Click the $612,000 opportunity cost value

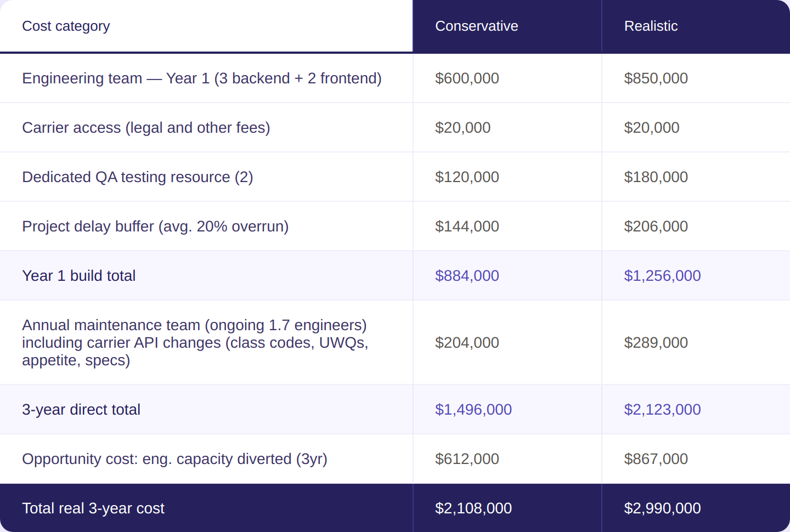(467, 459)
